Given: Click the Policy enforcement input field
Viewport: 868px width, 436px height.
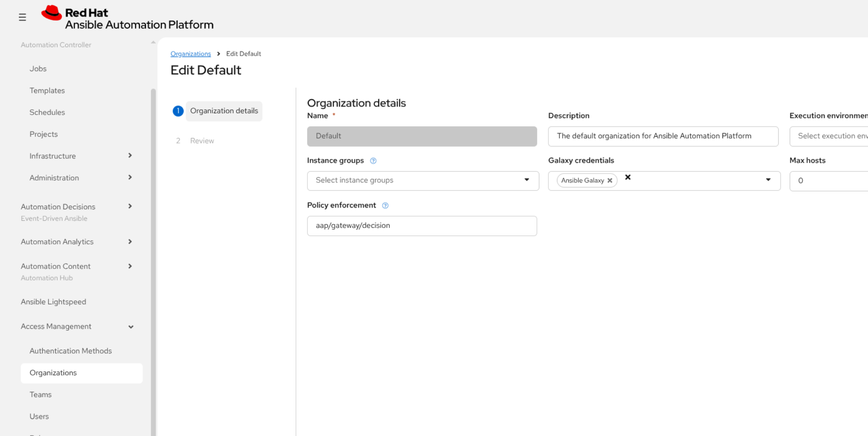Looking at the screenshot, I should (x=422, y=226).
